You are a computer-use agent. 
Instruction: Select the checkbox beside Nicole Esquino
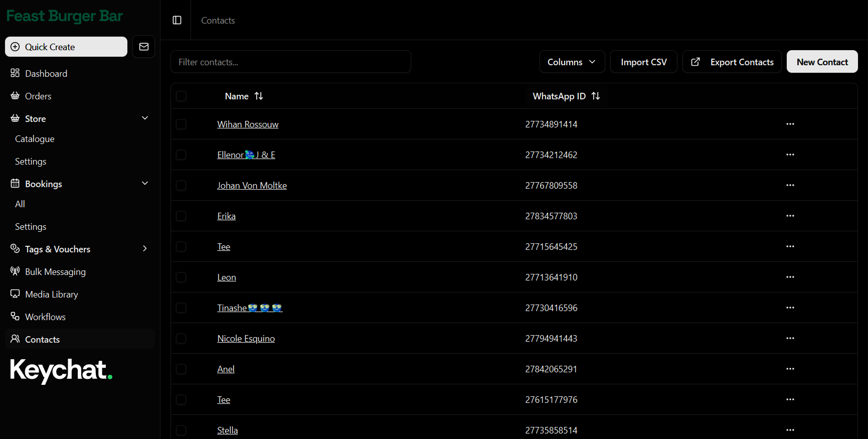click(x=181, y=339)
